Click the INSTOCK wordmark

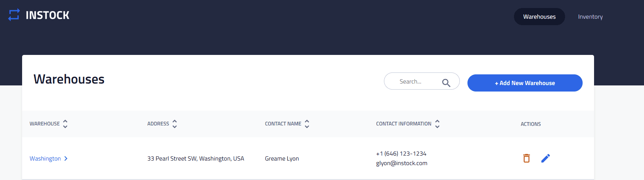47,15
